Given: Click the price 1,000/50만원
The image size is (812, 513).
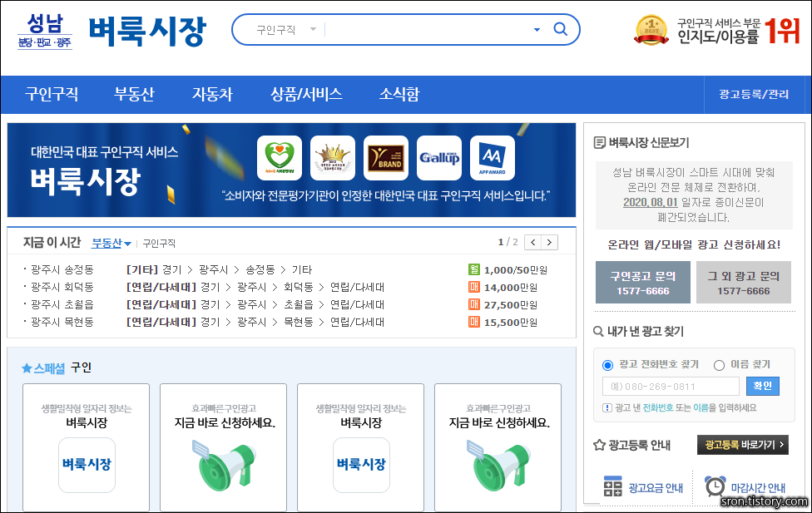Looking at the screenshot, I should point(515,270).
